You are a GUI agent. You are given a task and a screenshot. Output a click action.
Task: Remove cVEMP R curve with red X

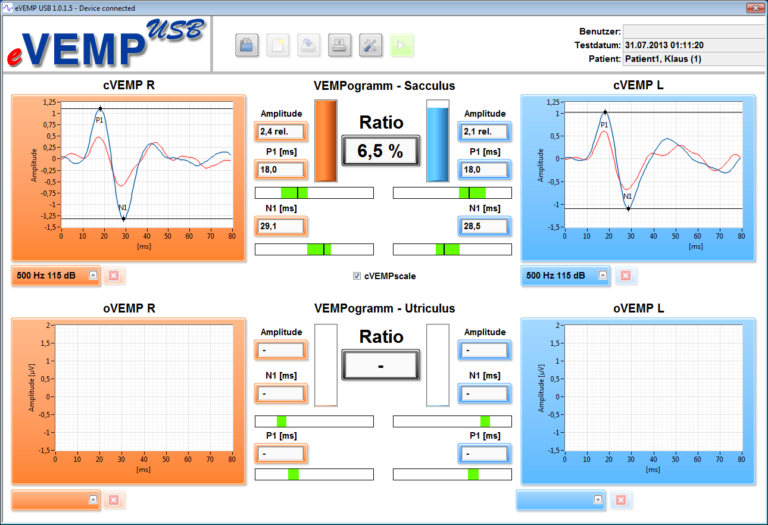point(113,275)
